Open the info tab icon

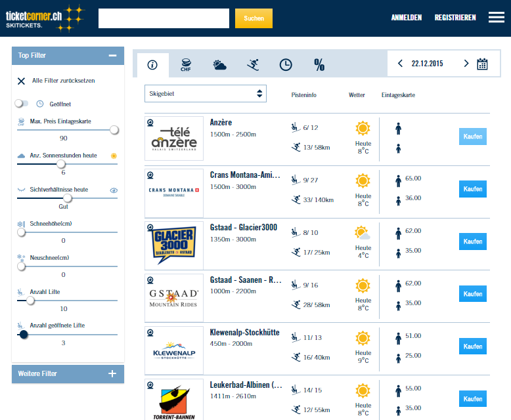pyautogui.click(x=152, y=65)
